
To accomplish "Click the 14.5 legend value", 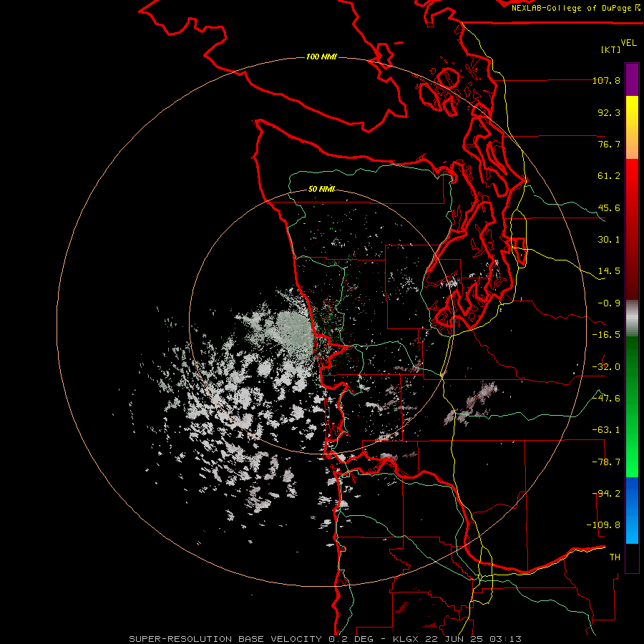I will 609,271.
